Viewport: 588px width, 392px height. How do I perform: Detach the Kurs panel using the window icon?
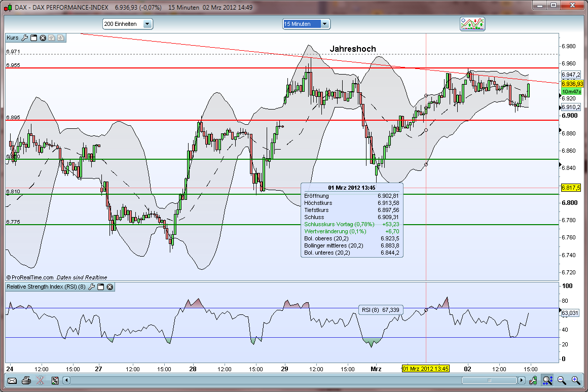click(x=34, y=38)
